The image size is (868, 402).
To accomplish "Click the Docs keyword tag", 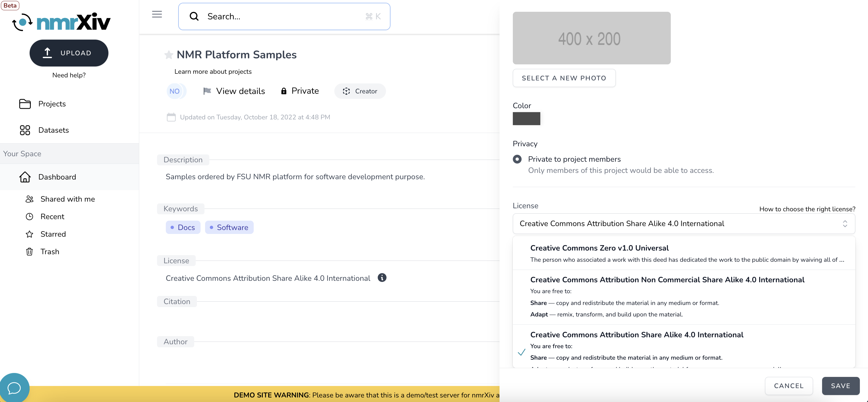I will pyautogui.click(x=183, y=227).
